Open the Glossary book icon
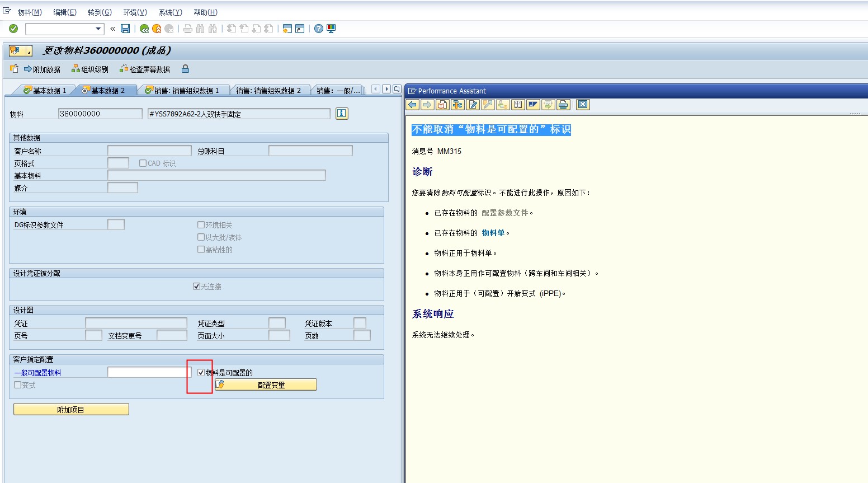Viewport: 868px width, 483px height. click(x=518, y=105)
